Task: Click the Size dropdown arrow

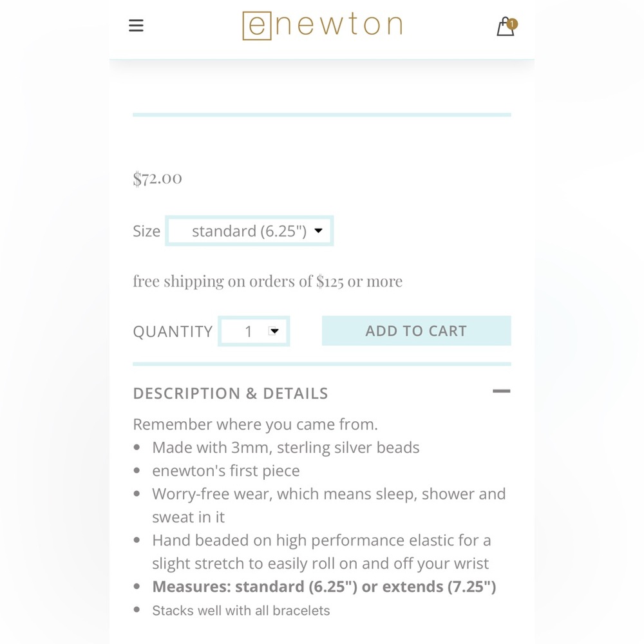Action: tap(318, 231)
